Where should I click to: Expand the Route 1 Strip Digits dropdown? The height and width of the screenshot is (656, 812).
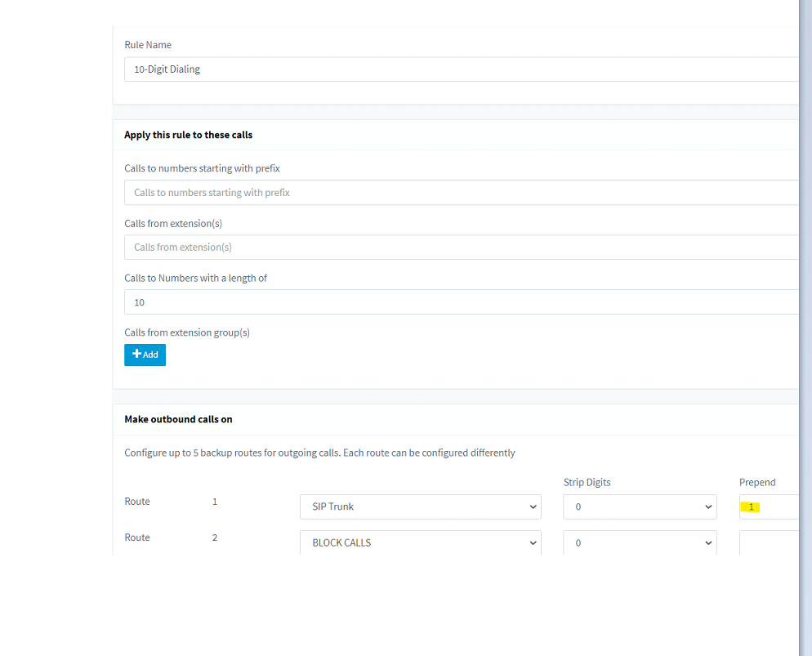point(639,507)
